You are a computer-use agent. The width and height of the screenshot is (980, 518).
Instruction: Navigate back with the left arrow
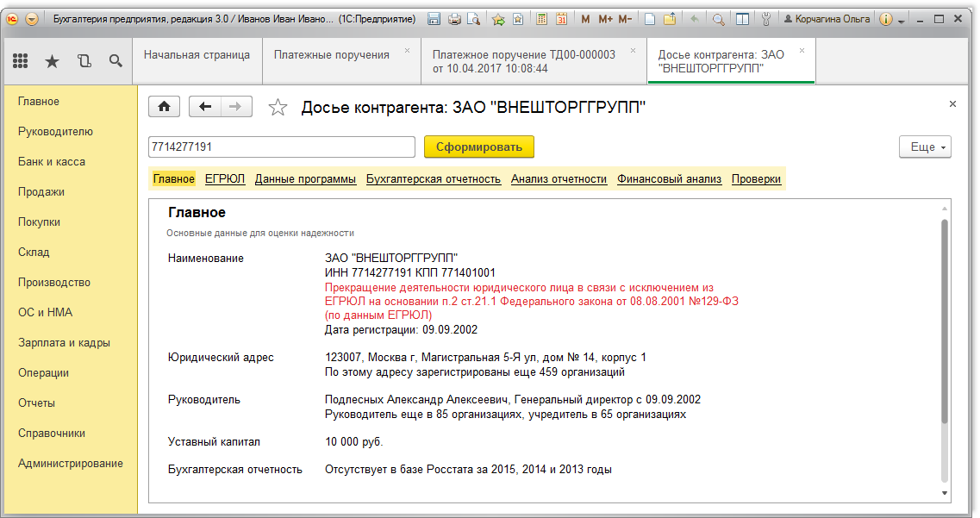coord(203,107)
